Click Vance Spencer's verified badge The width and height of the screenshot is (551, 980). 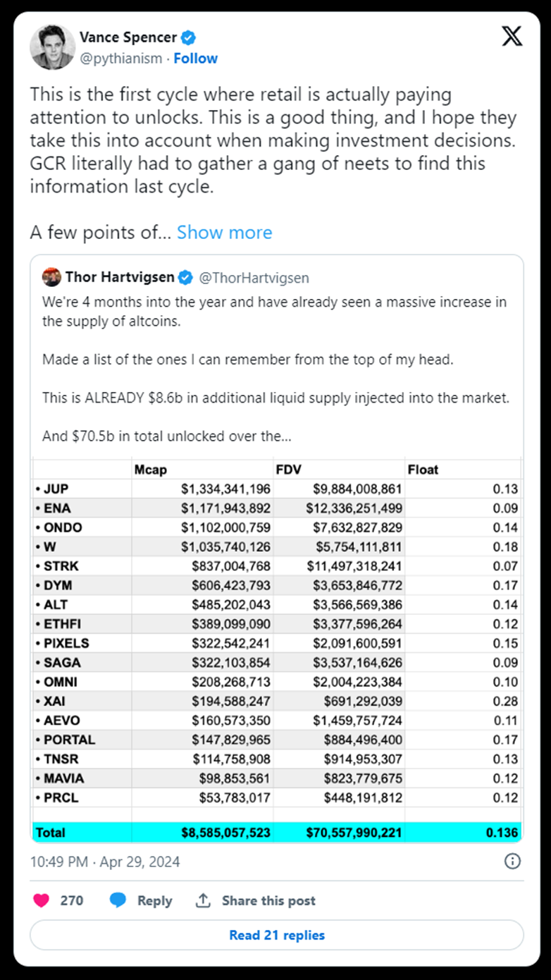coord(189,37)
